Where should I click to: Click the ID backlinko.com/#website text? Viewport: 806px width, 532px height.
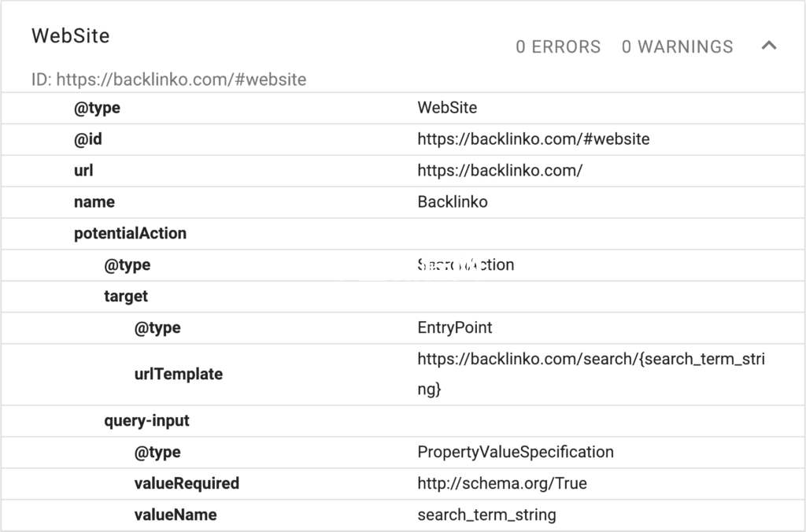point(168,79)
